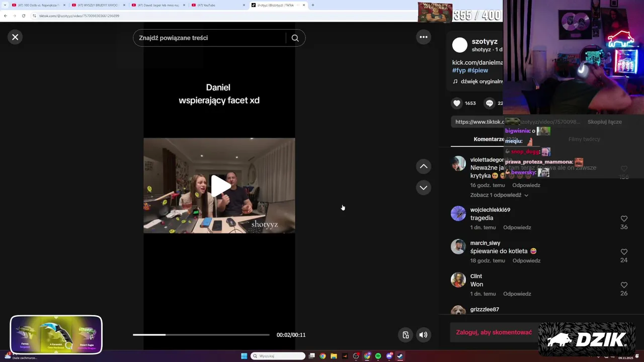Like Clint's comment 'Won'
Screen dimensions: 644x362
tap(624, 285)
